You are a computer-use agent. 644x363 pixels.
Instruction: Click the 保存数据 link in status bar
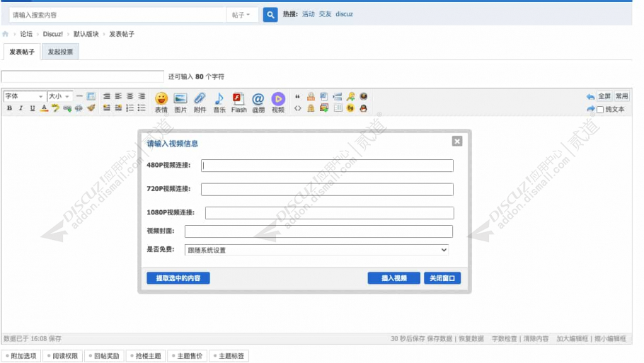(439, 339)
